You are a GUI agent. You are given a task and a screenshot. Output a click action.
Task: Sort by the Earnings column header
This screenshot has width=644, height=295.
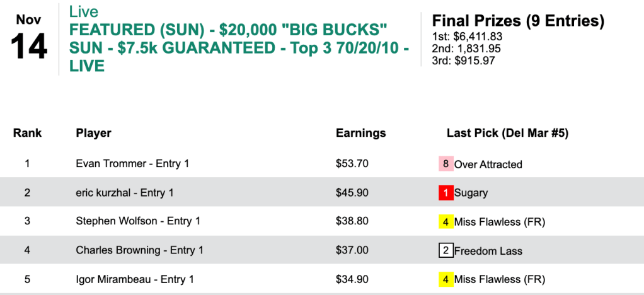360,133
